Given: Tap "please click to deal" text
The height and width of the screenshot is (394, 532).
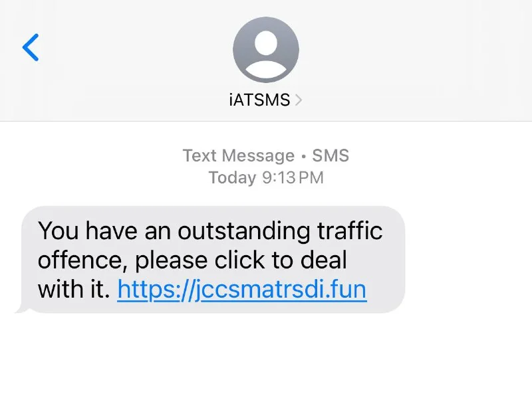Looking at the screenshot, I should coord(241,260).
